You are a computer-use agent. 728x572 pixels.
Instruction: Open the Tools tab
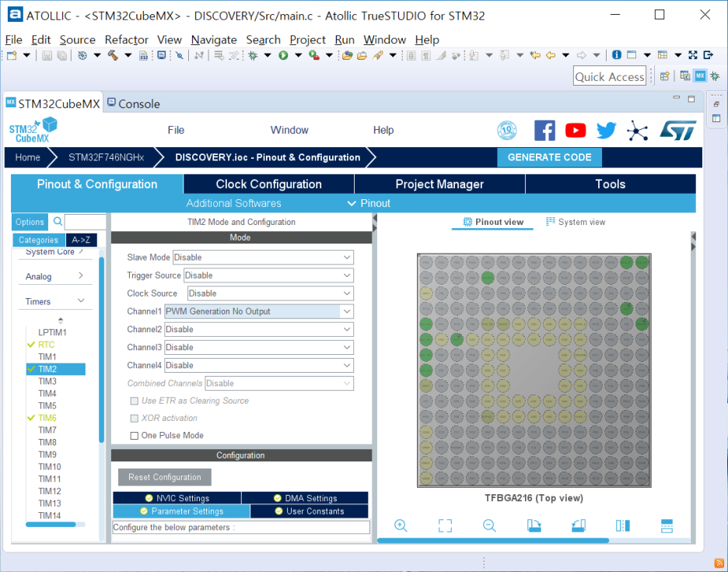pyautogui.click(x=611, y=184)
